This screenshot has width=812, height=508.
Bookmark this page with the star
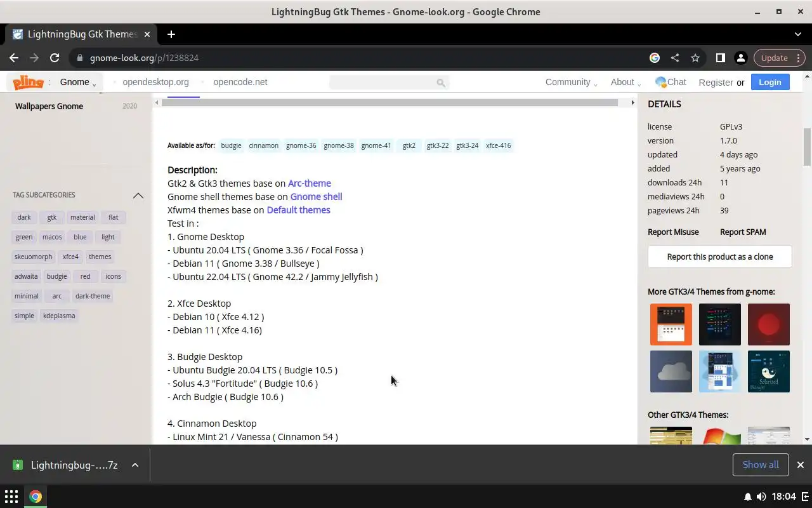(x=695, y=58)
